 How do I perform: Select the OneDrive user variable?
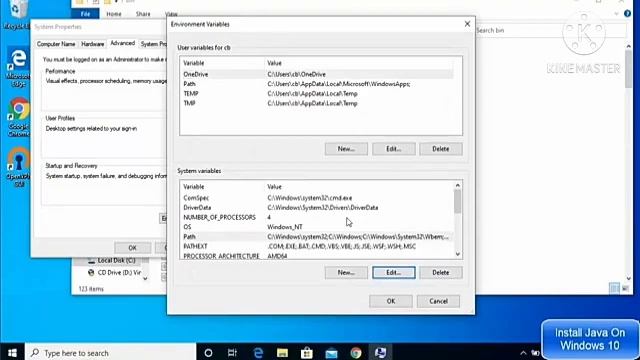coord(317,74)
